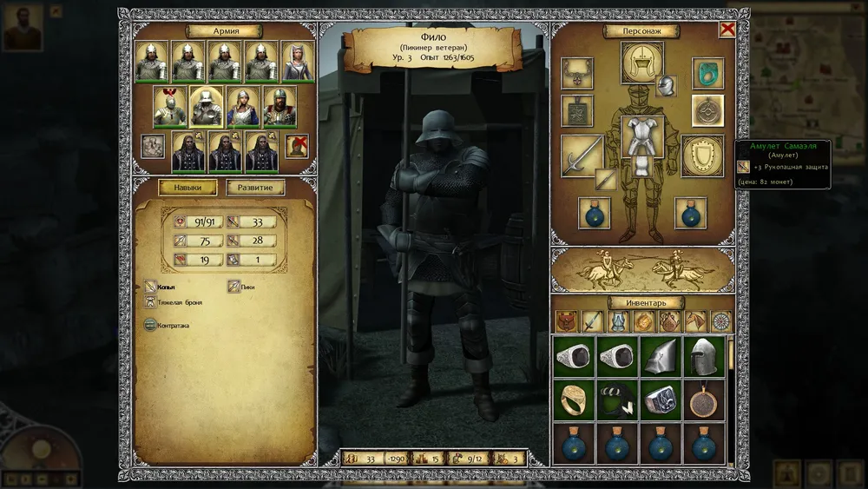Filter inventory by horses icon
Viewport: 868px width, 489px height.
[695, 321]
